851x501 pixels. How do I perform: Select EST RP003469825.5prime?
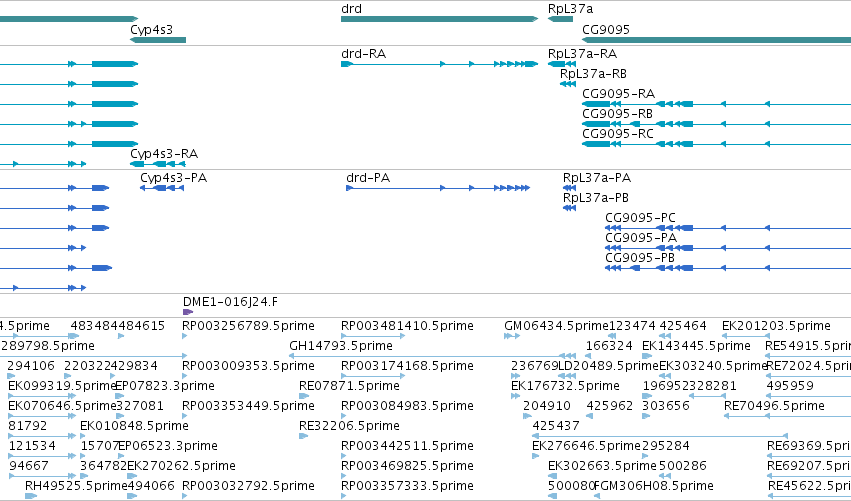[407, 466]
